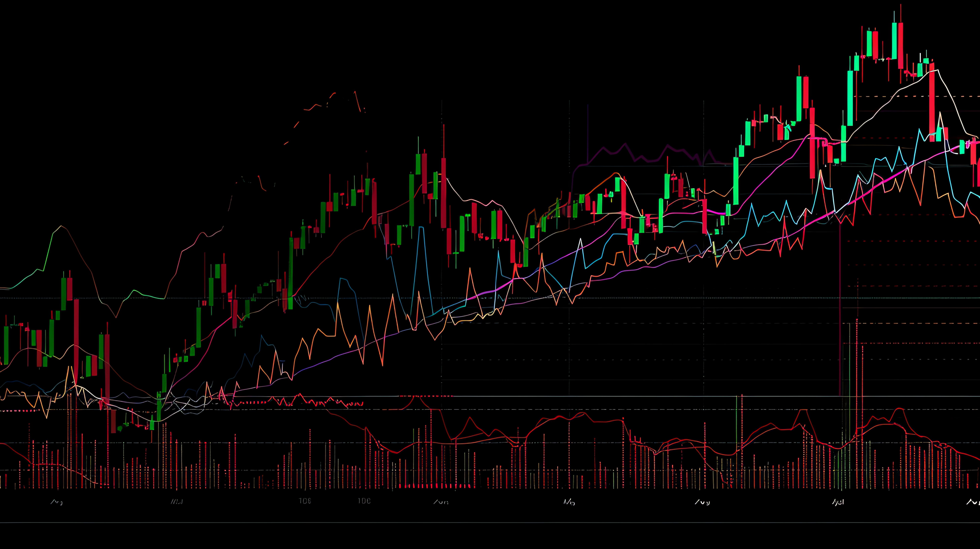Select the green line's peak at far left
The width and height of the screenshot is (980, 549).
coord(61,226)
